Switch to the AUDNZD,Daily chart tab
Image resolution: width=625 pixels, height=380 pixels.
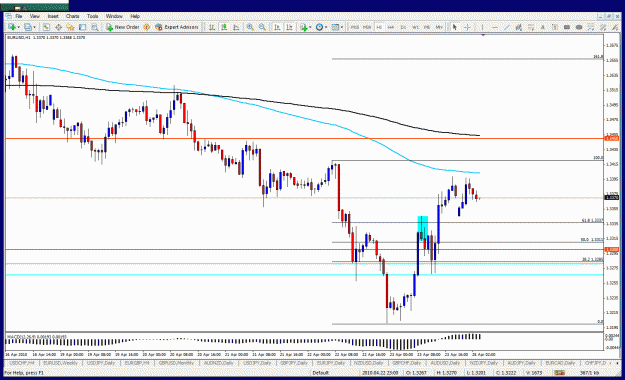[218, 363]
